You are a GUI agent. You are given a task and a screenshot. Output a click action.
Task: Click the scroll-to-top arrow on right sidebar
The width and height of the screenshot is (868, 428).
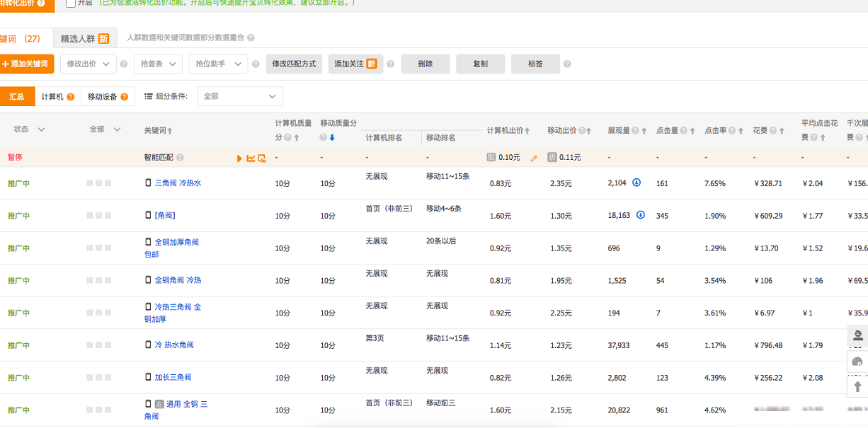tap(857, 386)
